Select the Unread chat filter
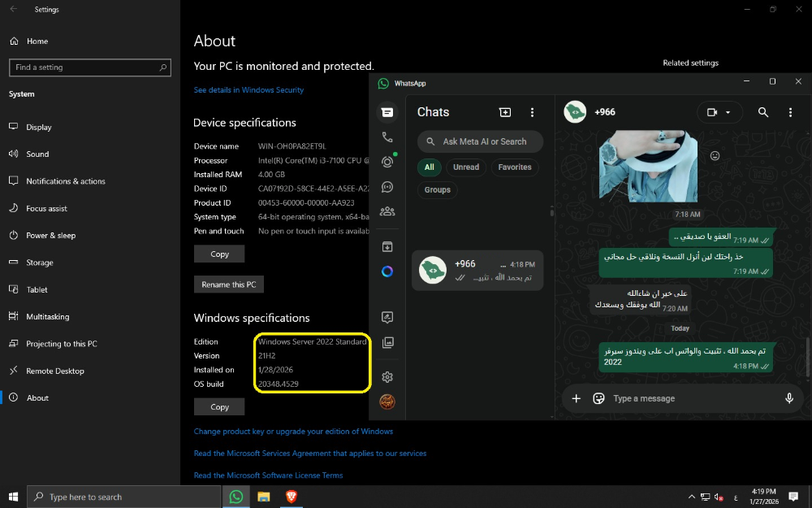The width and height of the screenshot is (812, 508). point(466,167)
